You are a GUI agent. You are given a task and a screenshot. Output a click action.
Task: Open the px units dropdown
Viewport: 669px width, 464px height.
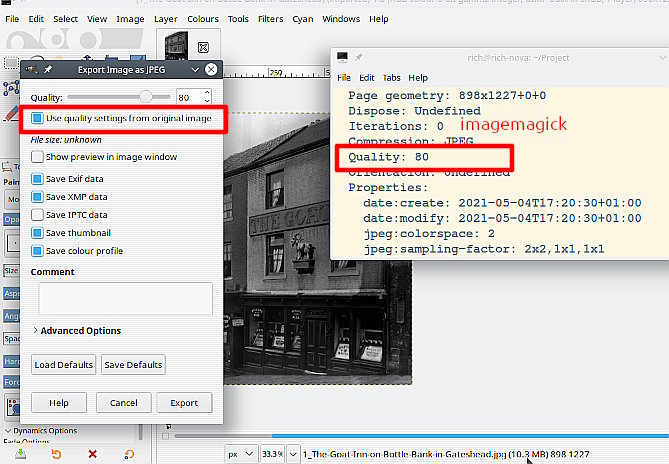241,453
